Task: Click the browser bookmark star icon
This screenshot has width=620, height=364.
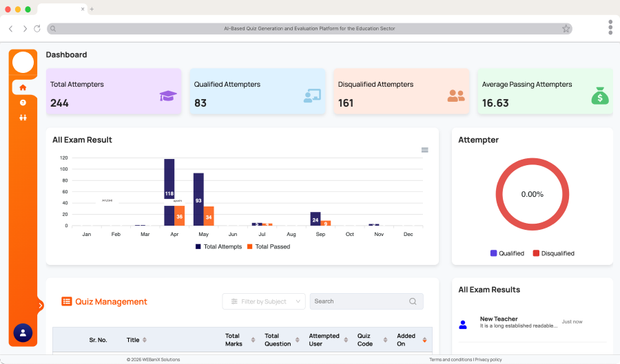Action: click(566, 29)
